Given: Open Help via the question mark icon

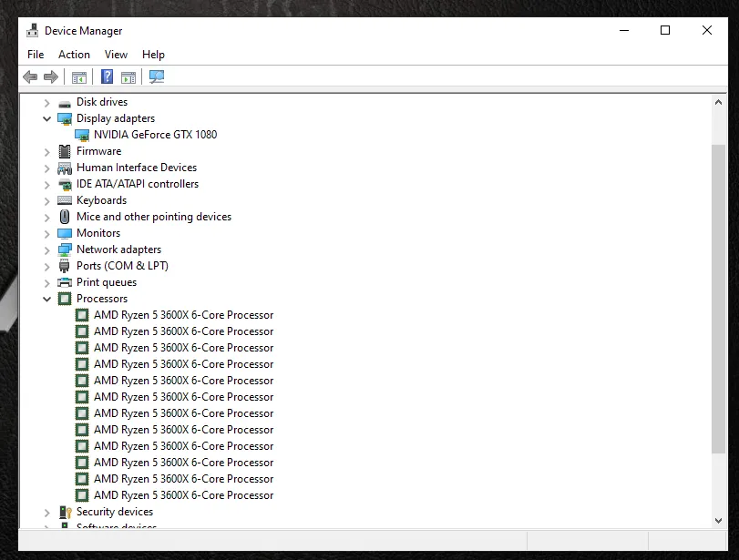Looking at the screenshot, I should point(107,76).
